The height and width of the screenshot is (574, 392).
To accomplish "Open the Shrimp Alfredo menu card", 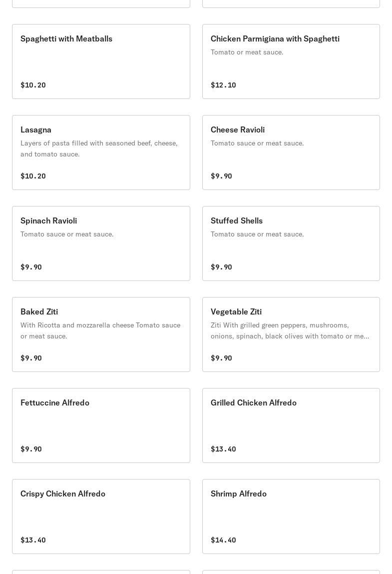I will 291,516.
